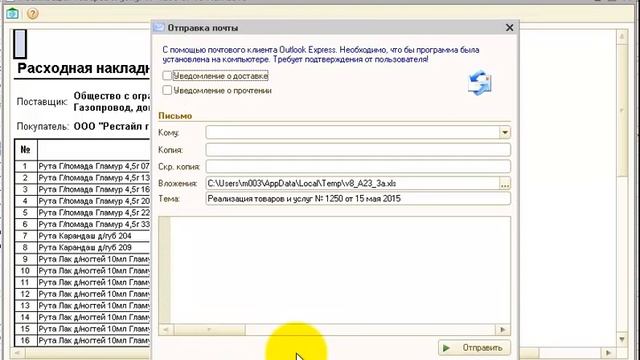Screen dimensions: 640x360
Task: Expand the Кому recipient dropdown arrow
Action: point(504,132)
